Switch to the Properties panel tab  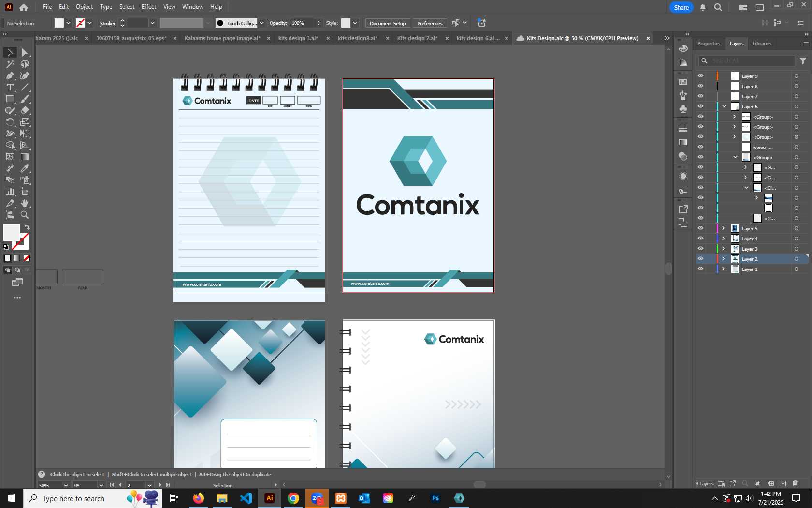pos(709,44)
